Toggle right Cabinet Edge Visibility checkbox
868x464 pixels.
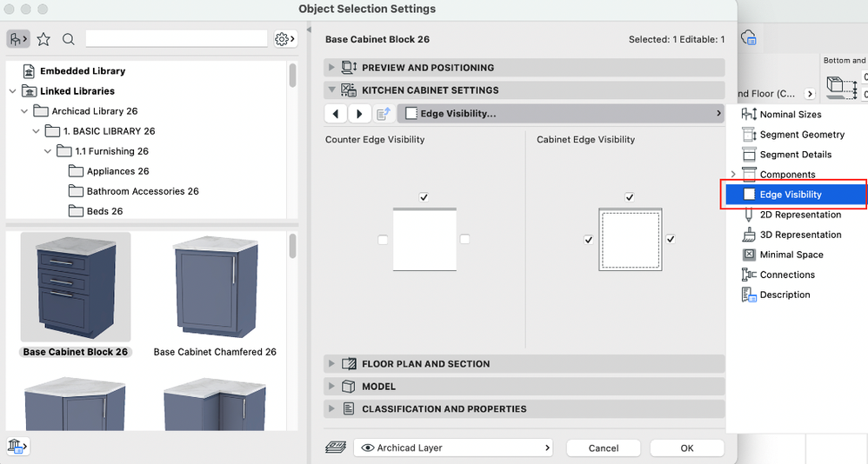(x=671, y=239)
